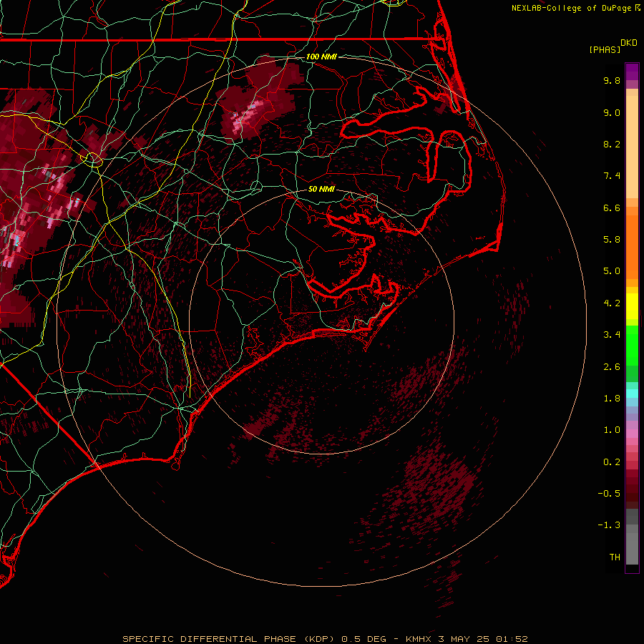Click the -0.5 value on color scale

click(609, 494)
